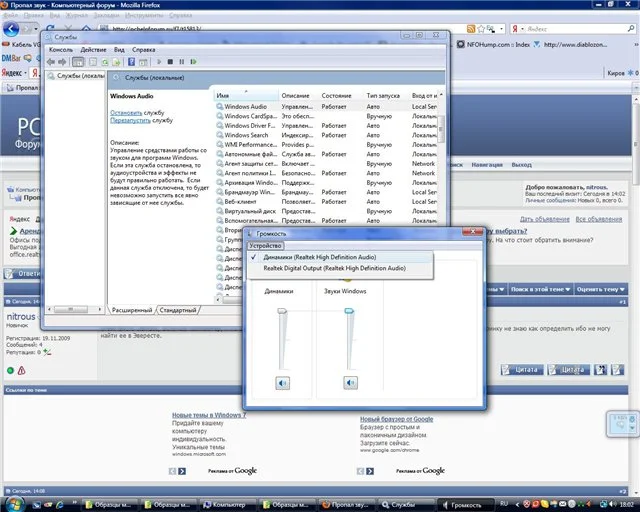Viewport: 640px width, 512px height.
Task: Select Виртуальный диск service row
Action: 326,211
